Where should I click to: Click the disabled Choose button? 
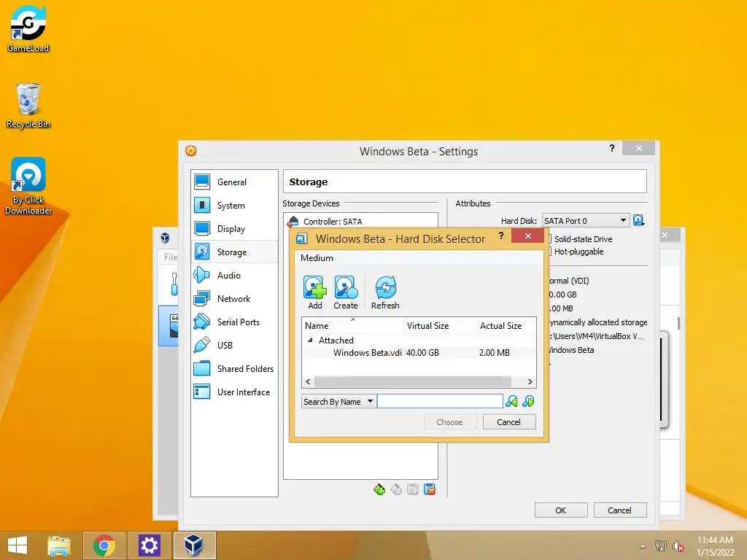[449, 422]
